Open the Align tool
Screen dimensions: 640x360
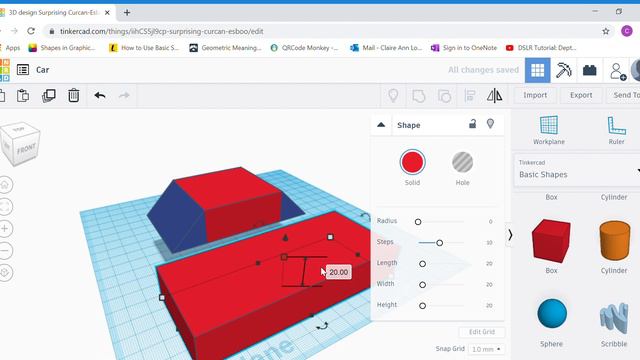point(470,96)
